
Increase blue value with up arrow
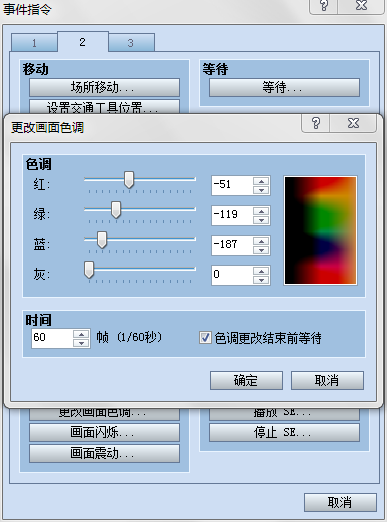tap(261, 241)
